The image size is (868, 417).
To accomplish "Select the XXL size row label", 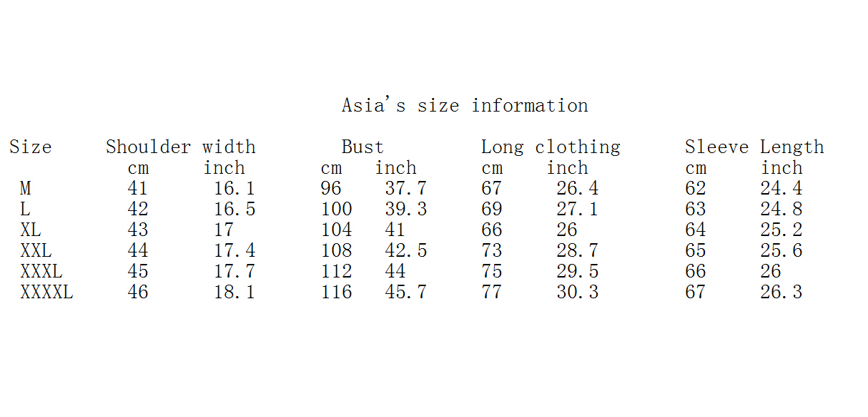I will click(36, 251).
